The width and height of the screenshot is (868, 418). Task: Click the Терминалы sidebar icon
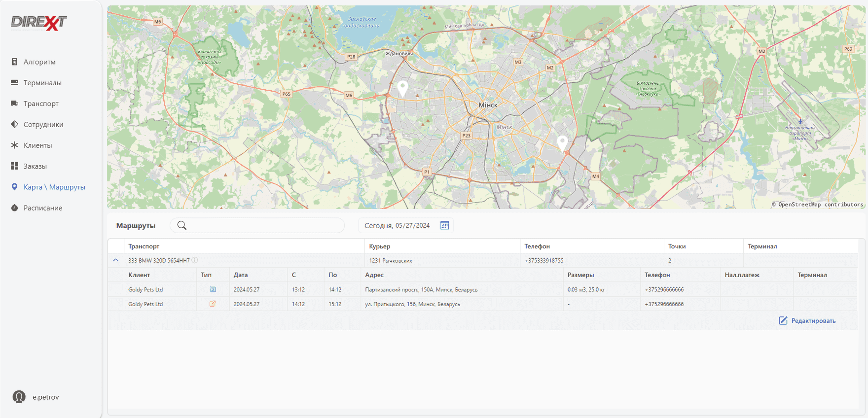14,83
